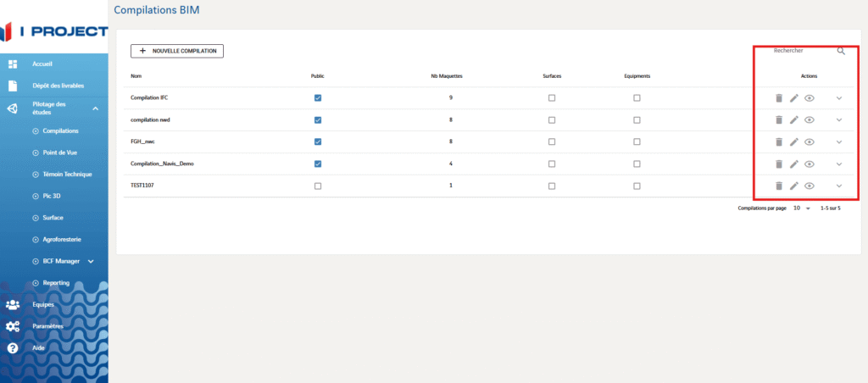The width and height of the screenshot is (868, 383).
Task: Expand the Compilation IFC row details
Action: coord(839,98)
